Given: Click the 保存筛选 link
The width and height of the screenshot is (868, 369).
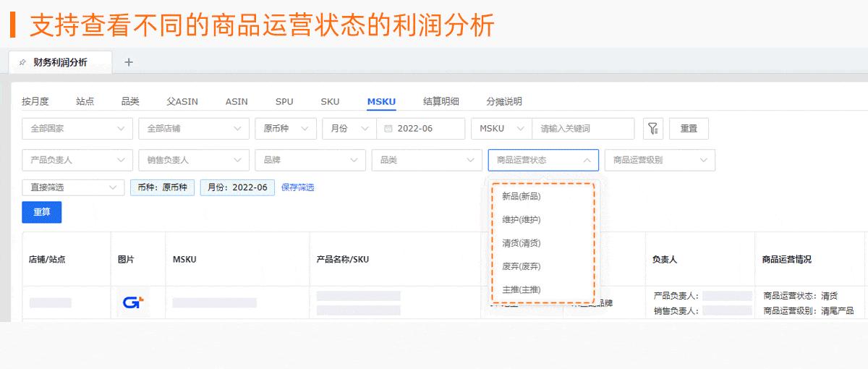Looking at the screenshot, I should [298, 187].
